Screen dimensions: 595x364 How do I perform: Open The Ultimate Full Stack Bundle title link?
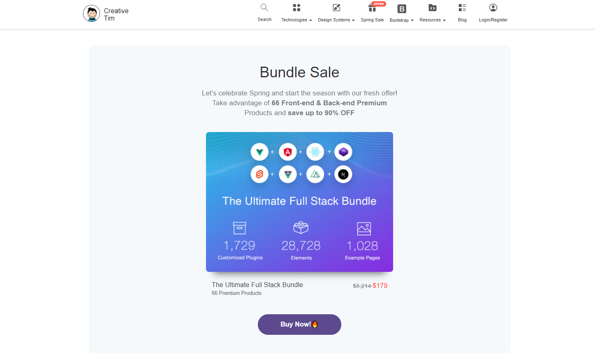257,285
